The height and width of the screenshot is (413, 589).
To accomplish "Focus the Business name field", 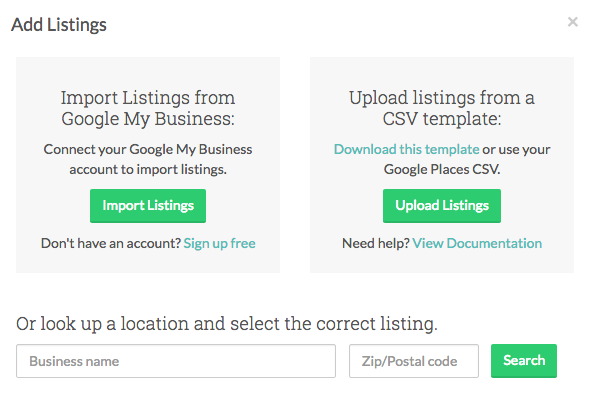I will click(x=176, y=361).
